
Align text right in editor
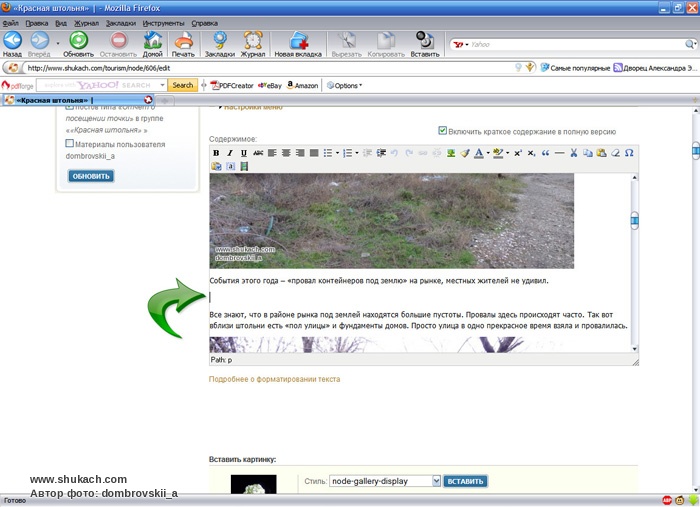tap(300, 153)
